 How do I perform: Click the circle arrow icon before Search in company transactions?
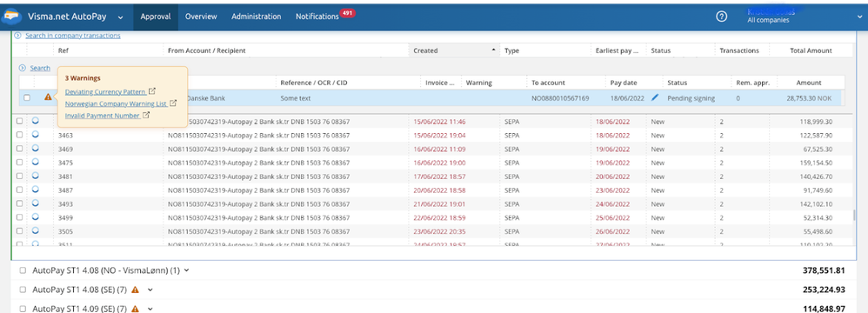point(17,36)
